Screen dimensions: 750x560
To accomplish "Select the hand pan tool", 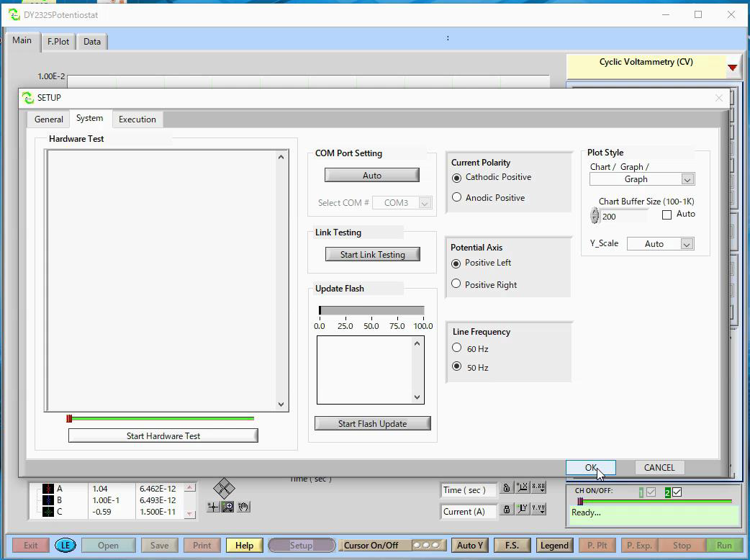I will click(243, 507).
